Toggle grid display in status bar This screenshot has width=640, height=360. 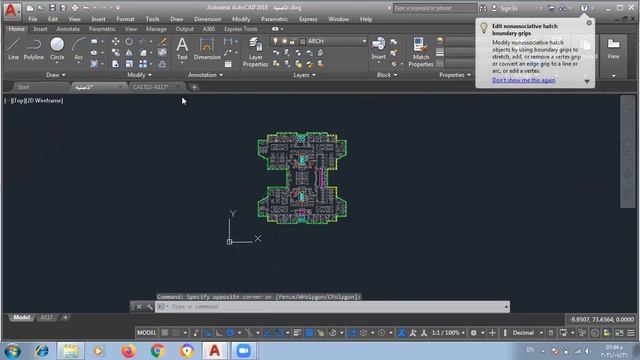click(164, 333)
